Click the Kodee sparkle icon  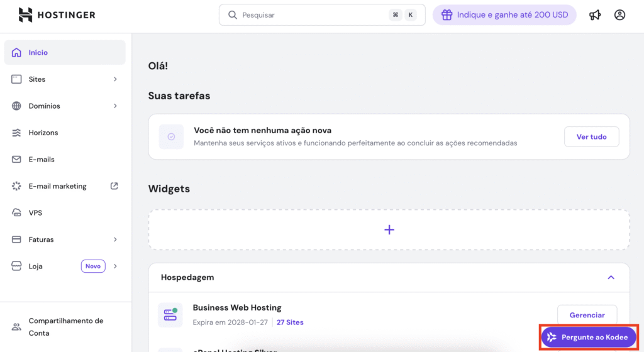[552, 338]
